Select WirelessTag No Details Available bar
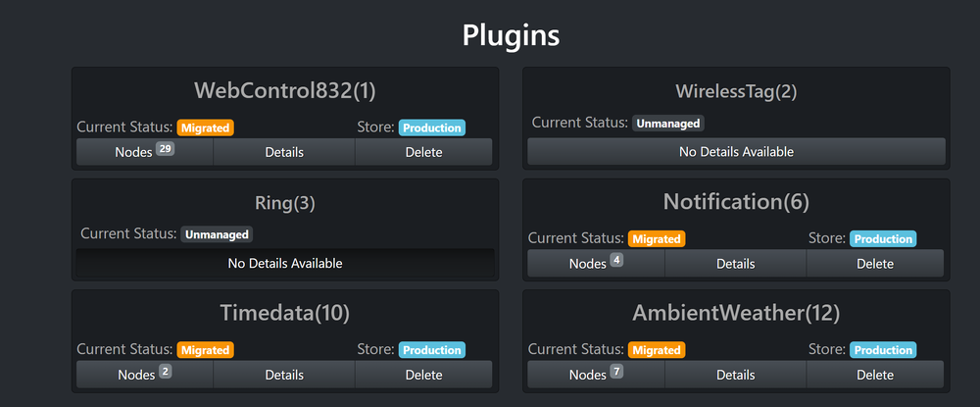This screenshot has height=407, width=980. pos(736,152)
